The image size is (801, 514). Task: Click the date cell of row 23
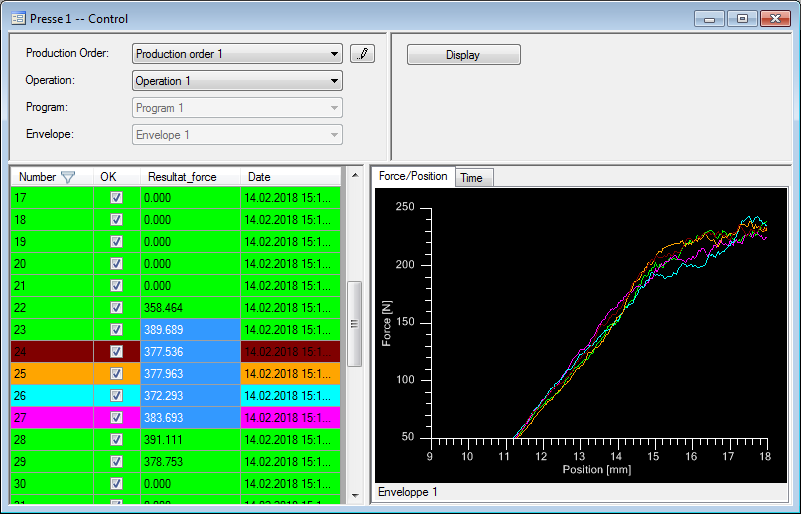290,330
